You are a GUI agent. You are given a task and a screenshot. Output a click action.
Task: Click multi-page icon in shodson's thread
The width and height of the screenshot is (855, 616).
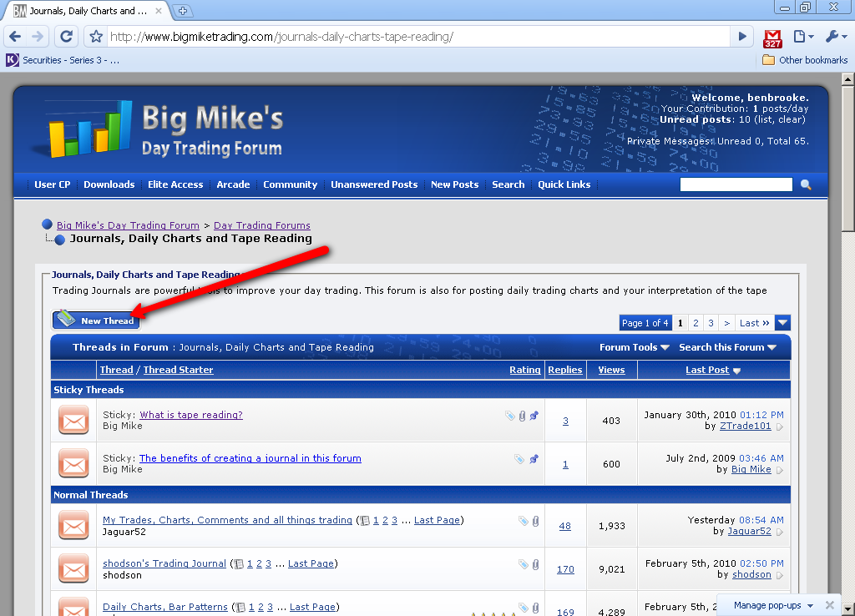coord(238,564)
